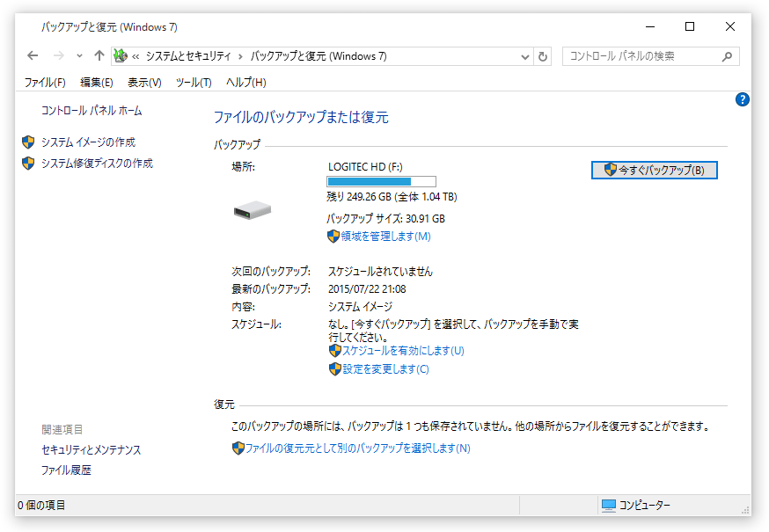Open recent locations dropdown arrow
The height and width of the screenshot is (532, 769).
(x=79, y=56)
